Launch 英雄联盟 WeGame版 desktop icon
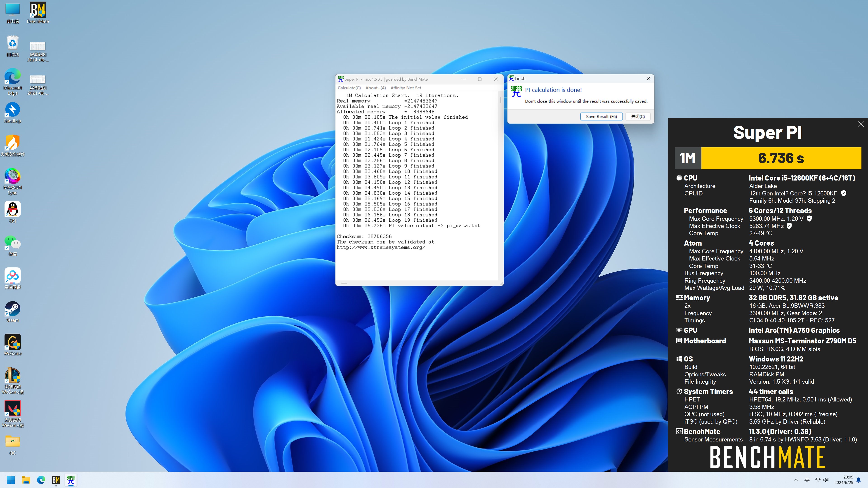The image size is (868, 488). pyautogui.click(x=13, y=380)
